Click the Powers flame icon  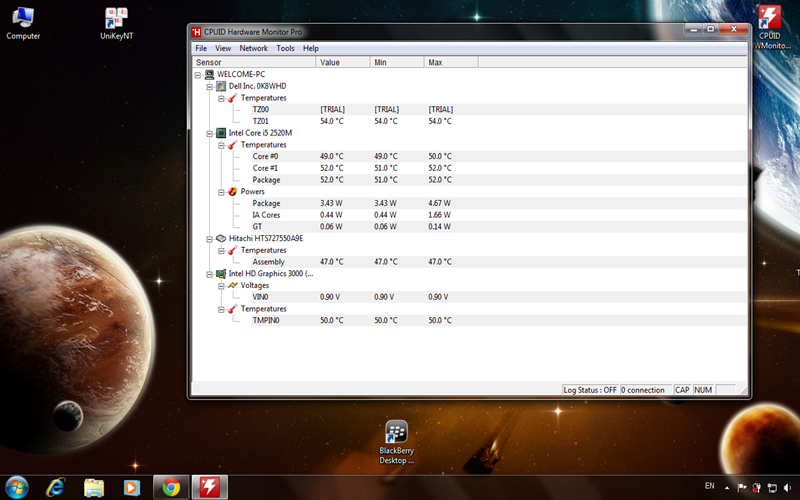click(233, 192)
